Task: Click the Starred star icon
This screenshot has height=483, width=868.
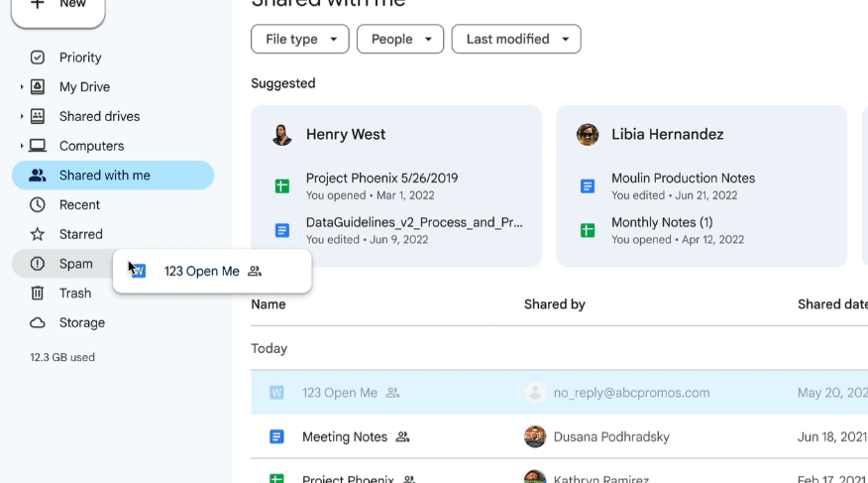Action: pos(38,234)
